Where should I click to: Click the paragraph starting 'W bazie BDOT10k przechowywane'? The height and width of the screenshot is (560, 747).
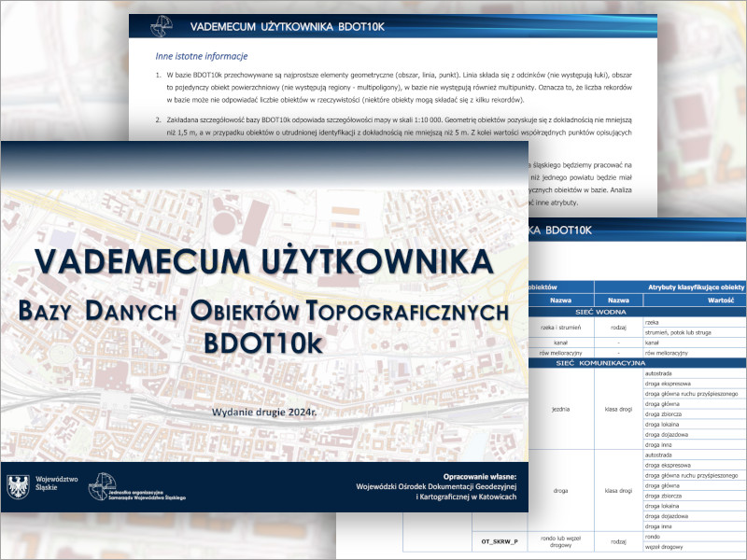point(400,87)
